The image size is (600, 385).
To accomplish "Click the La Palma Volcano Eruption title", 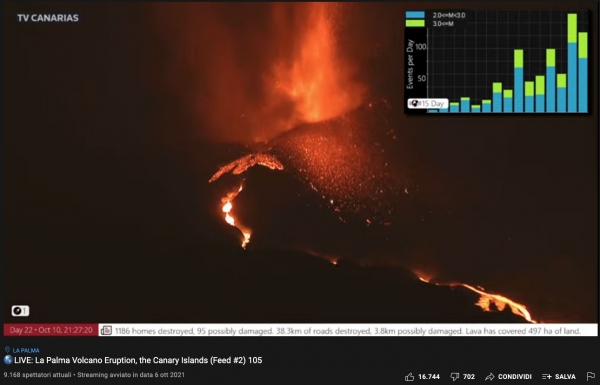I will click(138, 360).
